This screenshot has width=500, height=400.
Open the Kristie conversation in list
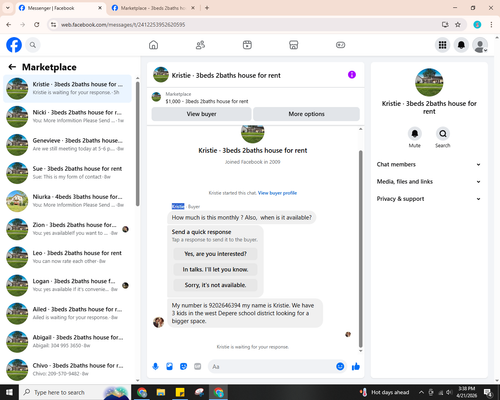point(67,88)
